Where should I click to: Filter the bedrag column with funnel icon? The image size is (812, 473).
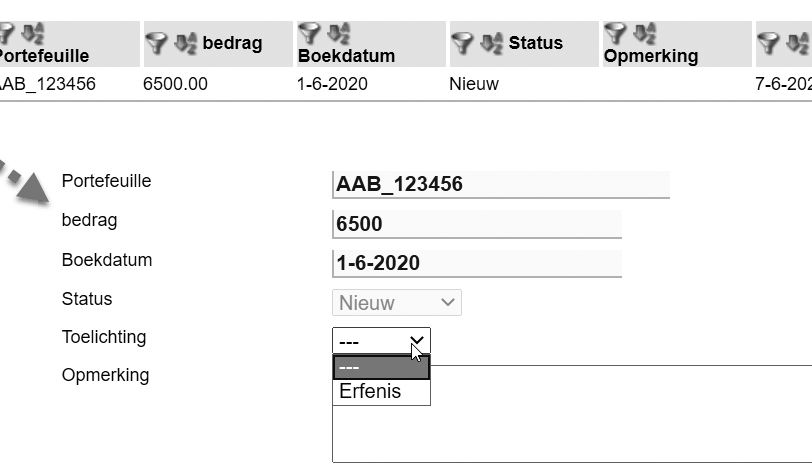(156, 43)
